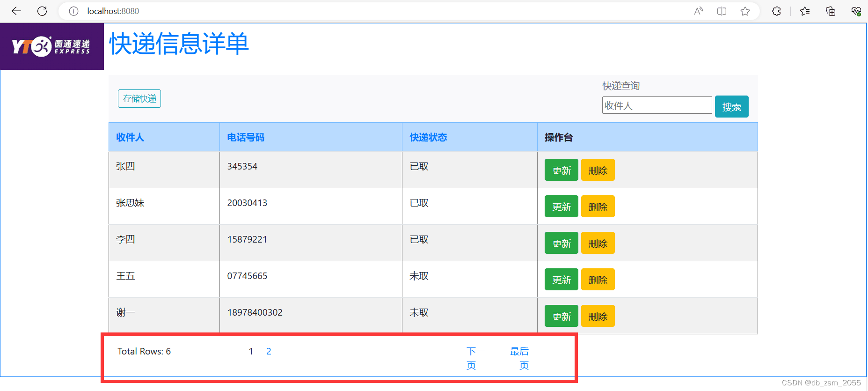
Task: Go back with the browser back arrow
Action: pyautogui.click(x=16, y=11)
